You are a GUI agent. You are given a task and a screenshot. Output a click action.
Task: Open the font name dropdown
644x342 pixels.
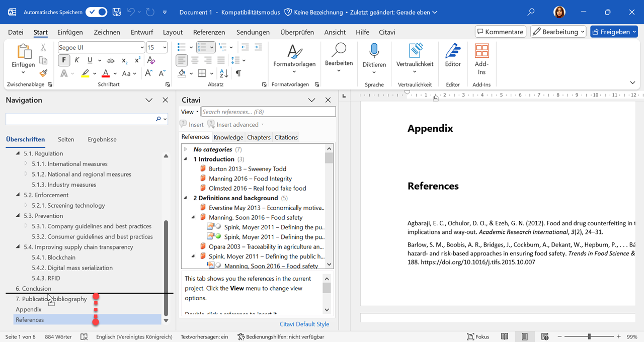pyautogui.click(x=142, y=47)
